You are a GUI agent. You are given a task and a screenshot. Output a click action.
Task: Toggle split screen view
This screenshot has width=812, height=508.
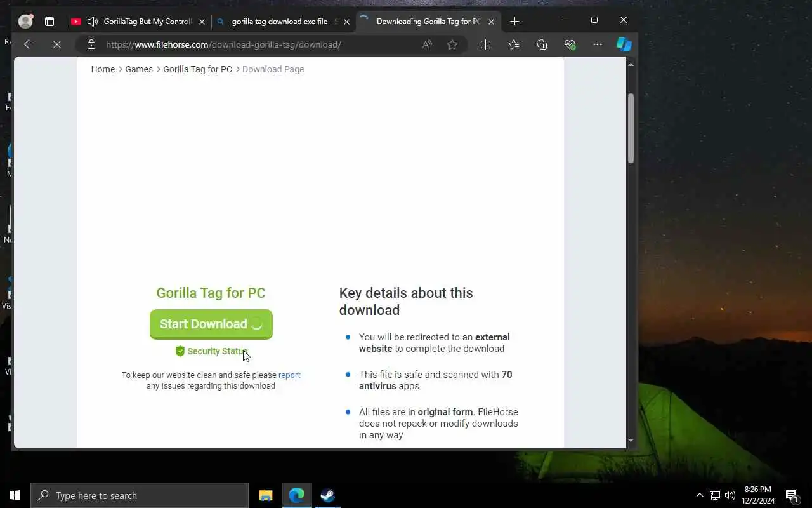point(485,44)
